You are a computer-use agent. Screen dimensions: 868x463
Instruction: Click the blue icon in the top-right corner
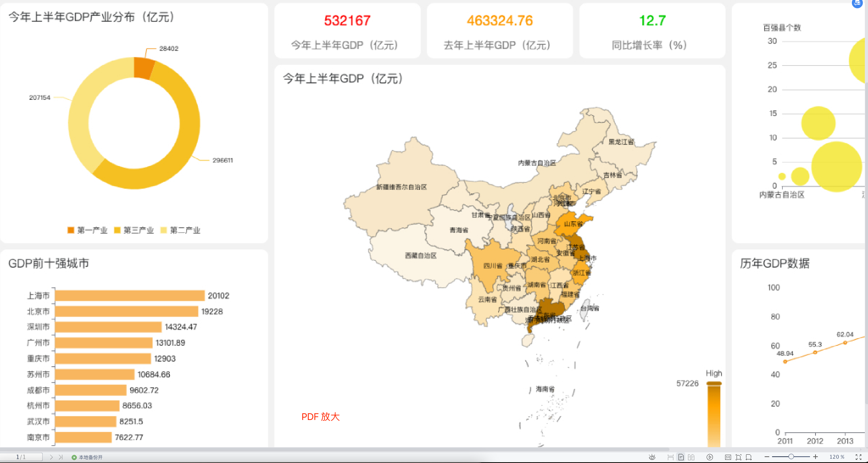tap(857, 4)
